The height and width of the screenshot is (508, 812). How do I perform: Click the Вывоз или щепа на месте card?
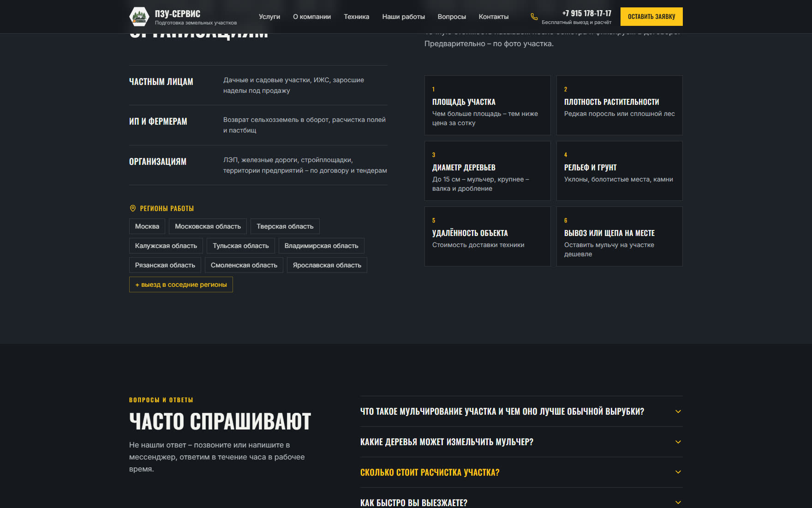click(x=620, y=236)
